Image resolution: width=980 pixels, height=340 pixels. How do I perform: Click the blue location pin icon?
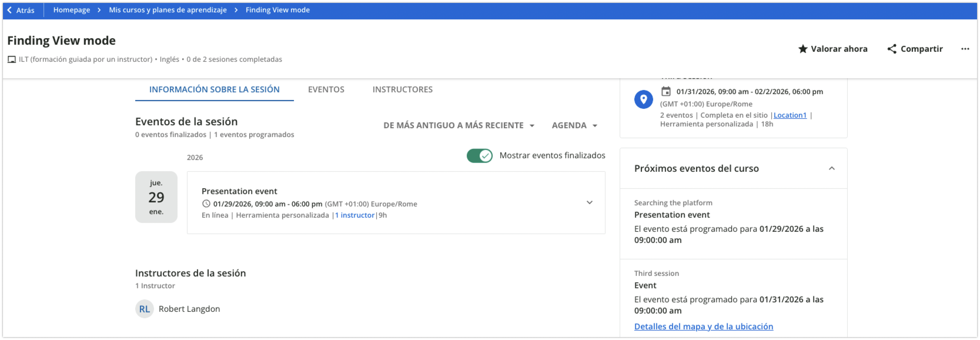pos(643,99)
